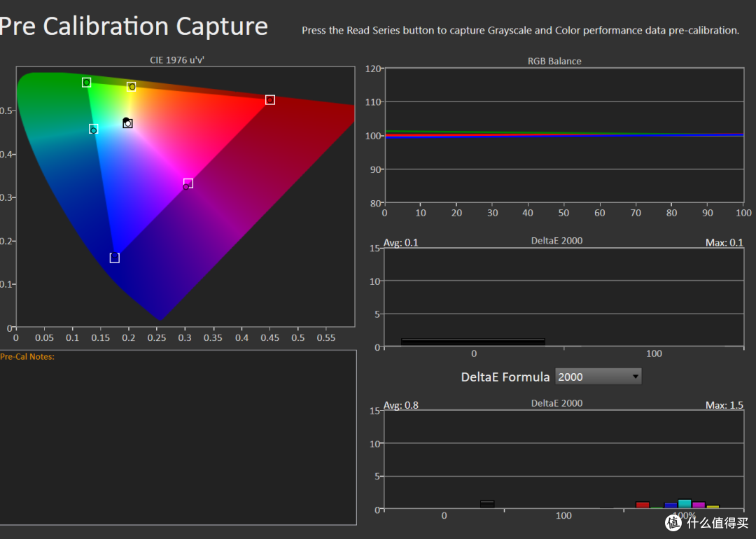Click inside the Pre-Cal Notes text area
The width and height of the screenshot is (756, 539).
(178, 437)
